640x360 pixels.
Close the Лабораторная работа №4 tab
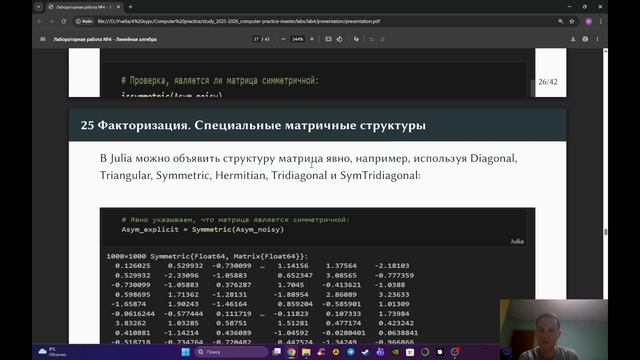coord(118,7)
